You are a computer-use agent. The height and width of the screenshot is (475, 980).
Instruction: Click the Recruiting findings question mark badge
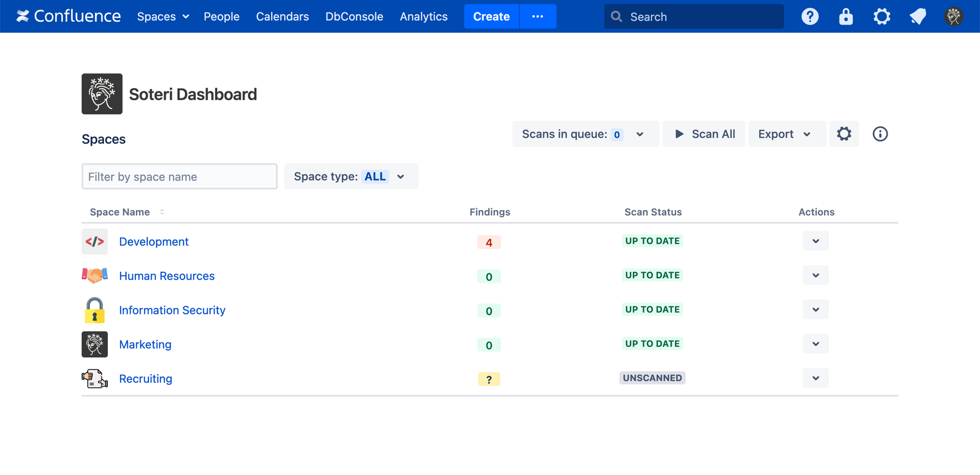489,379
